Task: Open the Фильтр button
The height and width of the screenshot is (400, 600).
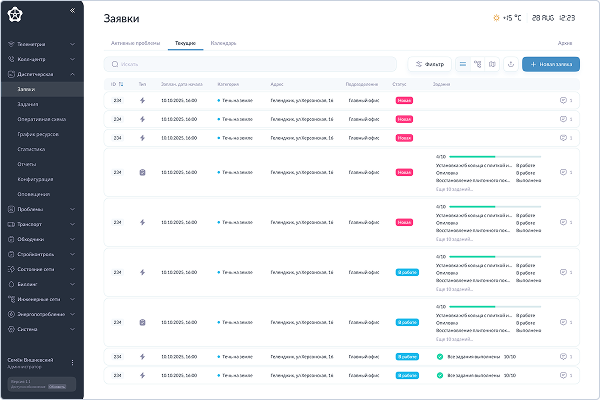Action: click(x=429, y=64)
